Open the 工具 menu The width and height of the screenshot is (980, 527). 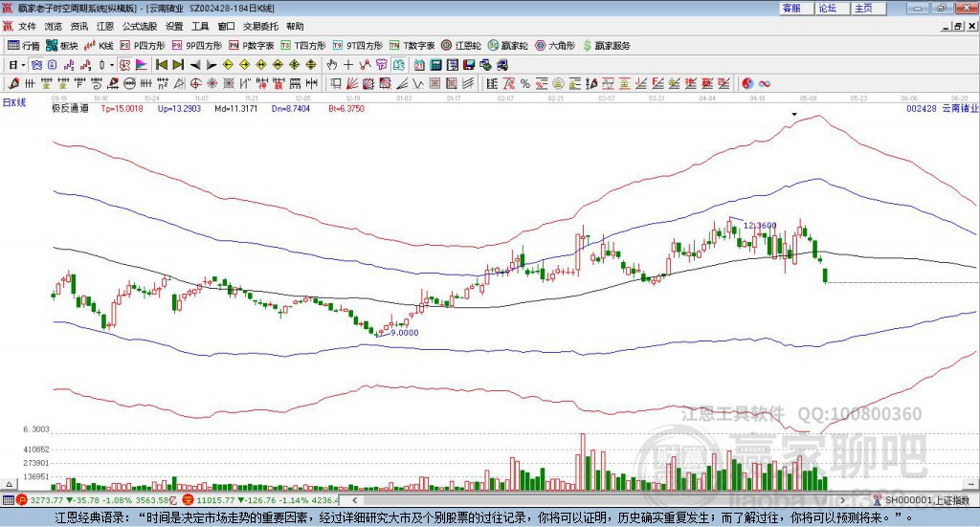coord(200,26)
